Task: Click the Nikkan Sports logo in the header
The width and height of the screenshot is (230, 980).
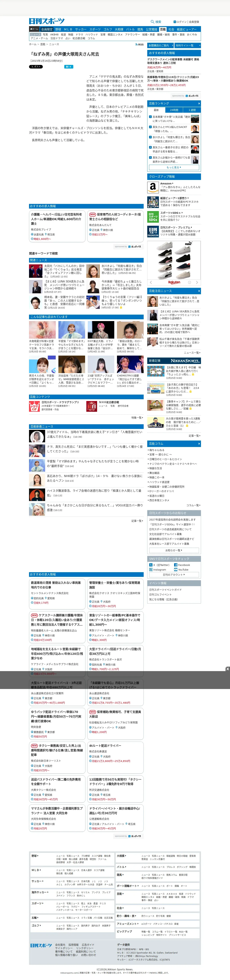Action: pos(47,21)
